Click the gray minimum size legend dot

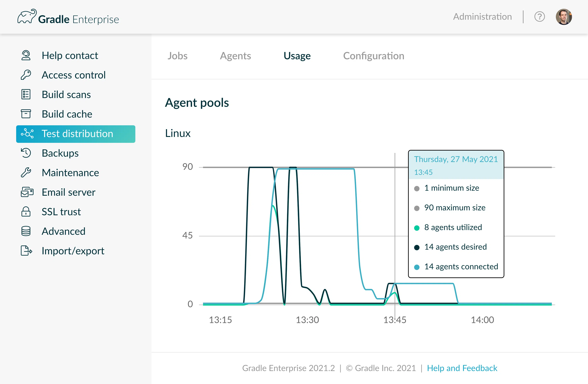pos(416,188)
